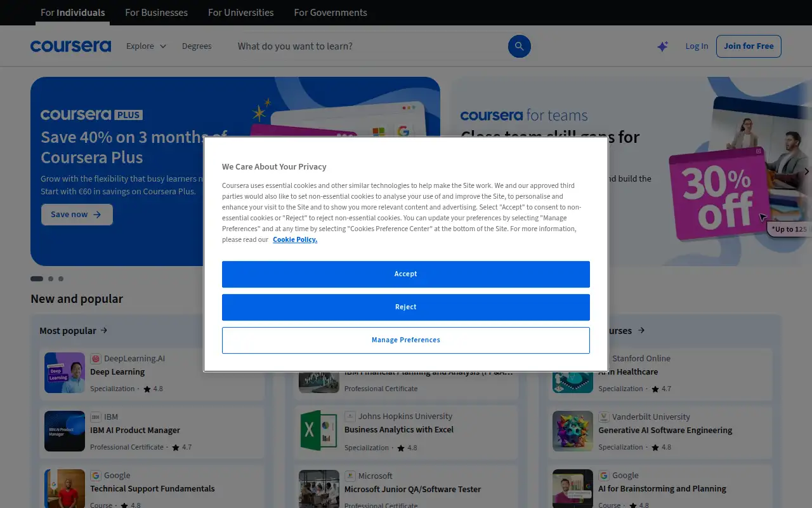Open Manage Preferences for cookies
812x508 pixels.
(x=406, y=340)
